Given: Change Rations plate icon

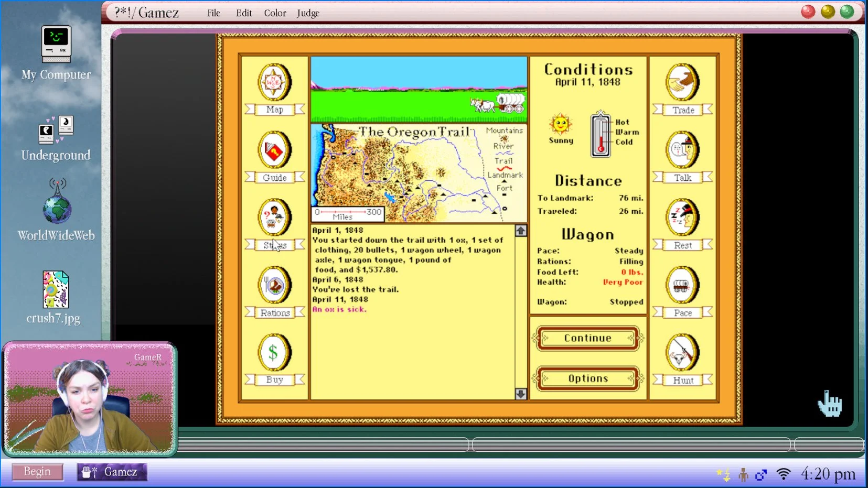Looking at the screenshot, I should [x=274, y=285].
